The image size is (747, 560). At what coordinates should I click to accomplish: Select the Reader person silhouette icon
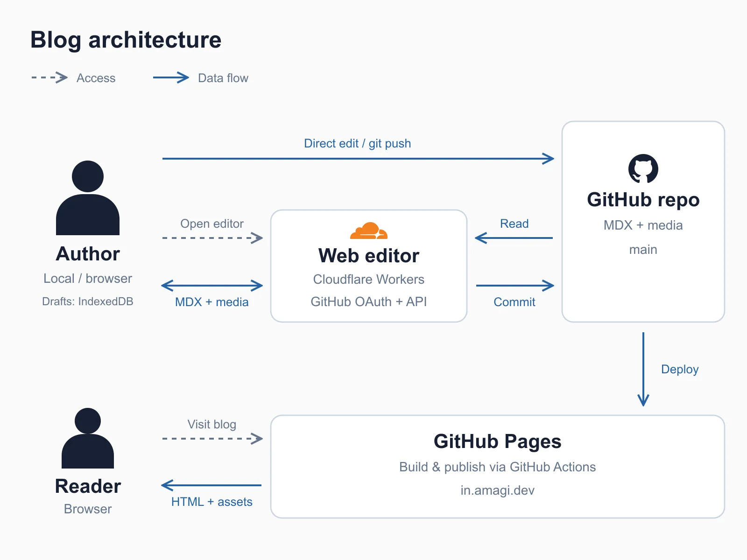88,438
